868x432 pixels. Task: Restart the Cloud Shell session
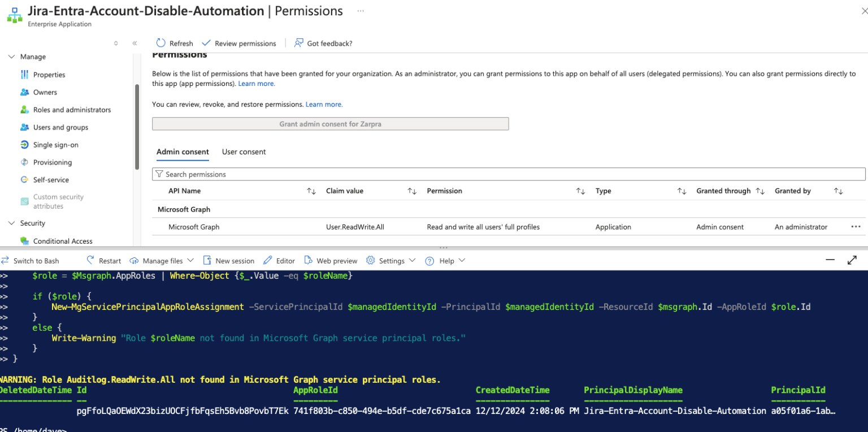coord(103,260)
